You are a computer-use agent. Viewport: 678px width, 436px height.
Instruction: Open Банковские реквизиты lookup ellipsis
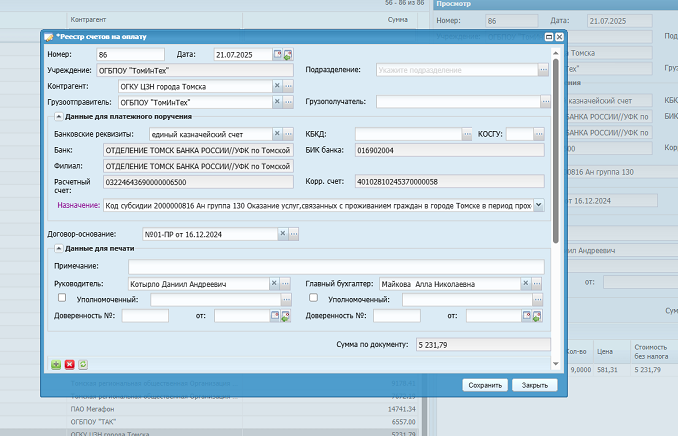point(288,134)
